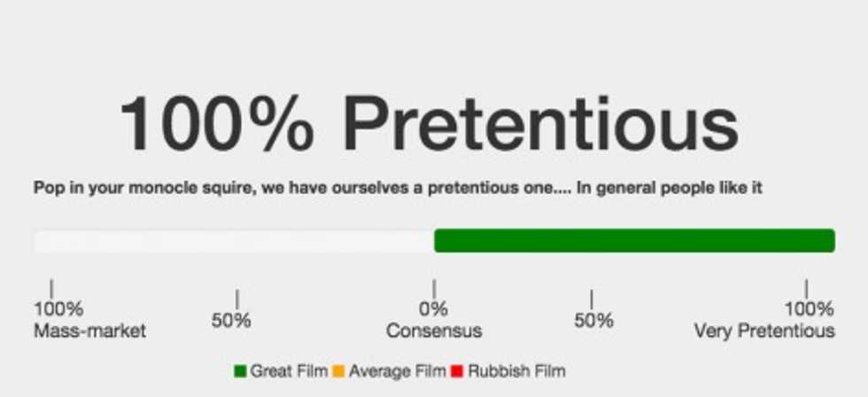Viewport: 868px width, 397px height.
Task: Click the "100% Pretentious" heading
Action: 429,124
